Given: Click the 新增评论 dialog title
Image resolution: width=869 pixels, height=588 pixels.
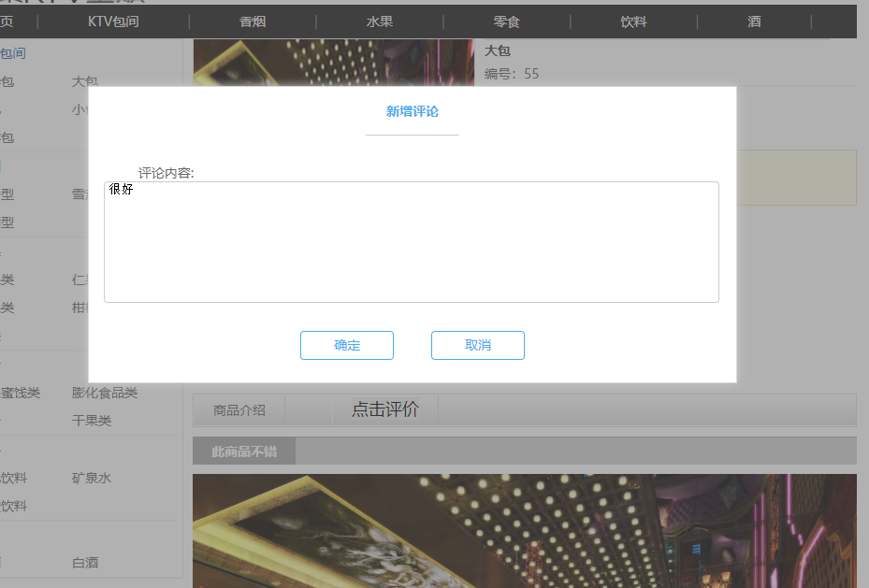Looking at the screenshot, I should click(x=413, y=111).
